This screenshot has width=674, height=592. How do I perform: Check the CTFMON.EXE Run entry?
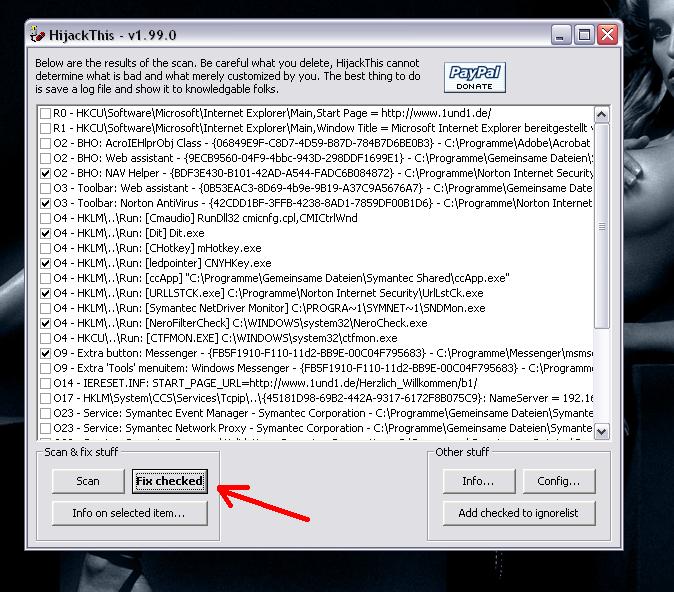(x=45, y=338)
